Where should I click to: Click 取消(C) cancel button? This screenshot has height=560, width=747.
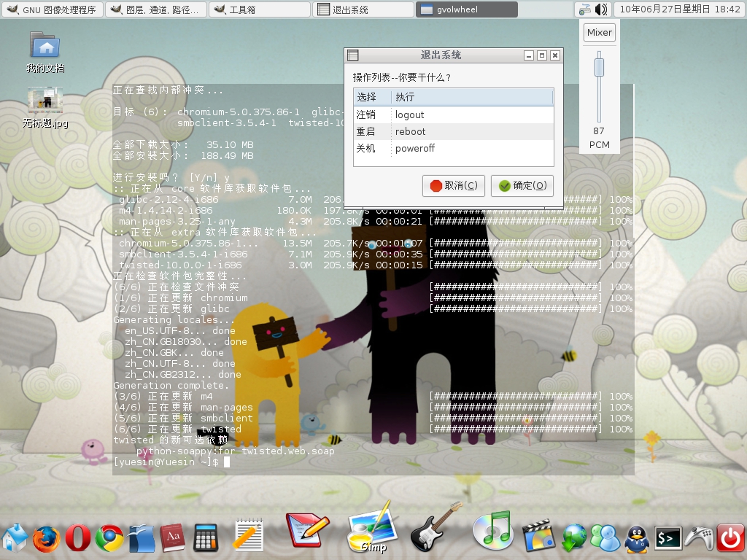454,185
